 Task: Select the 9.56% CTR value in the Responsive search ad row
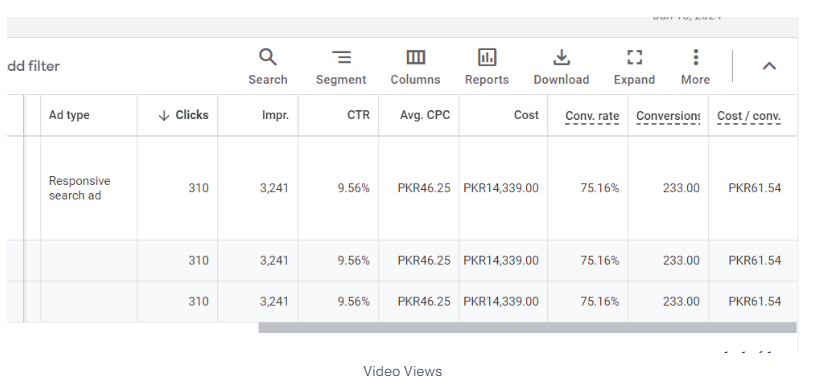[353, 188]
